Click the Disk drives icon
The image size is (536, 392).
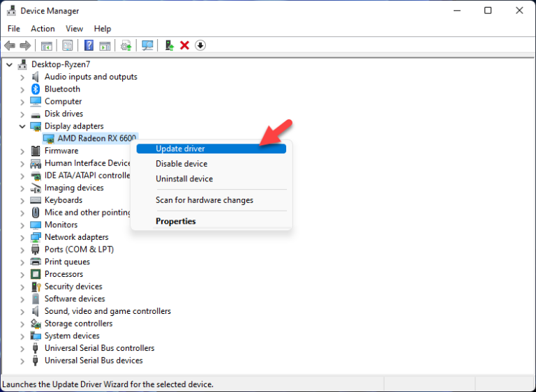36,114
